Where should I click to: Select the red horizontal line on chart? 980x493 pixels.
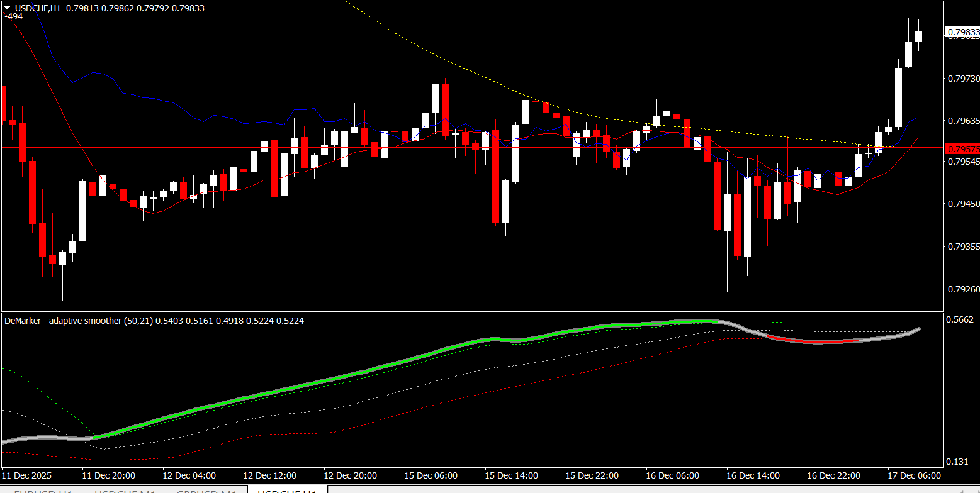pos(441,148)
